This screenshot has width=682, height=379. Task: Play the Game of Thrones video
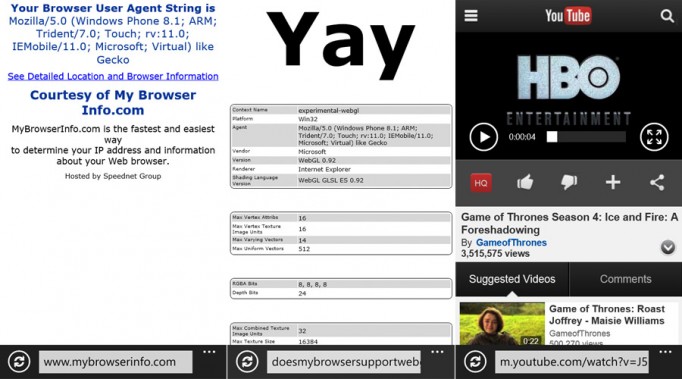(x=484, y=137)
